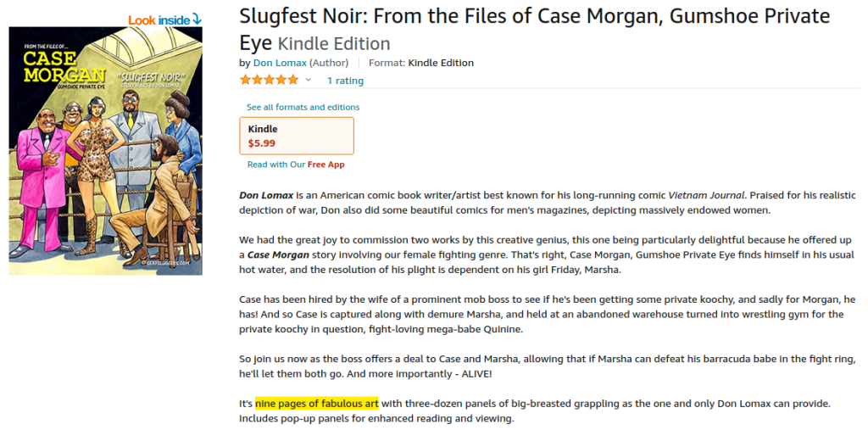Open the 1 rating reviews link
This screenshot has height=430, width=868.
click(x=345, y=81)
